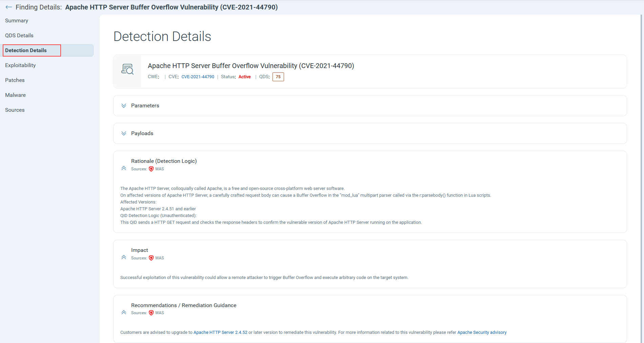Select the Exploitability sidebar item
This screenshot has height=343, width=644.
point(20,65)
